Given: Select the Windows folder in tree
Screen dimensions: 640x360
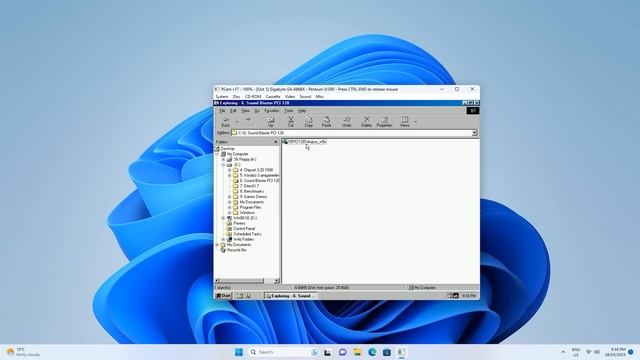Looking at the screenshot, I should (247, 212).
